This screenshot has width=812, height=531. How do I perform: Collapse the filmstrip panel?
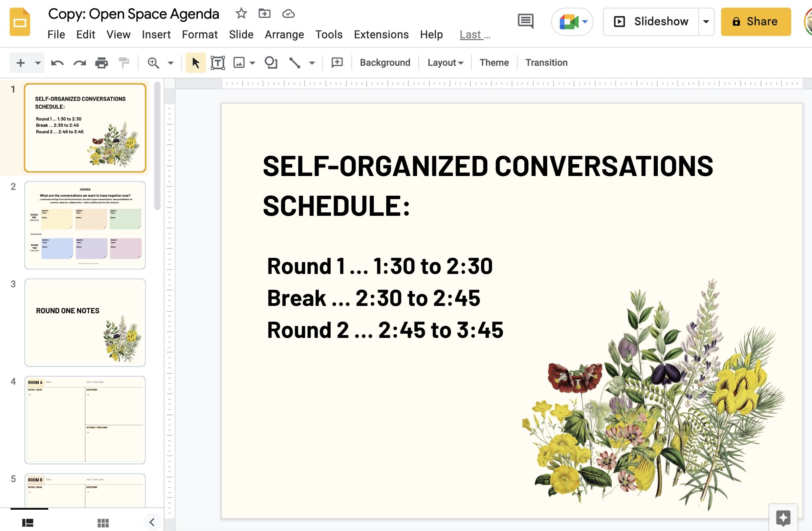pos(152,522)
